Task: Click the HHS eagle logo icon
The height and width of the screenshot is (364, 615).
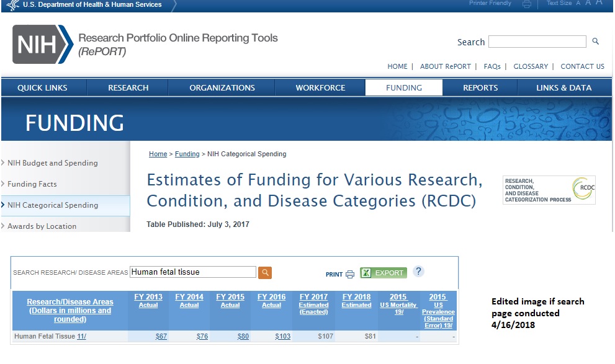Action: pyautogui.click(x=13, y=5)
